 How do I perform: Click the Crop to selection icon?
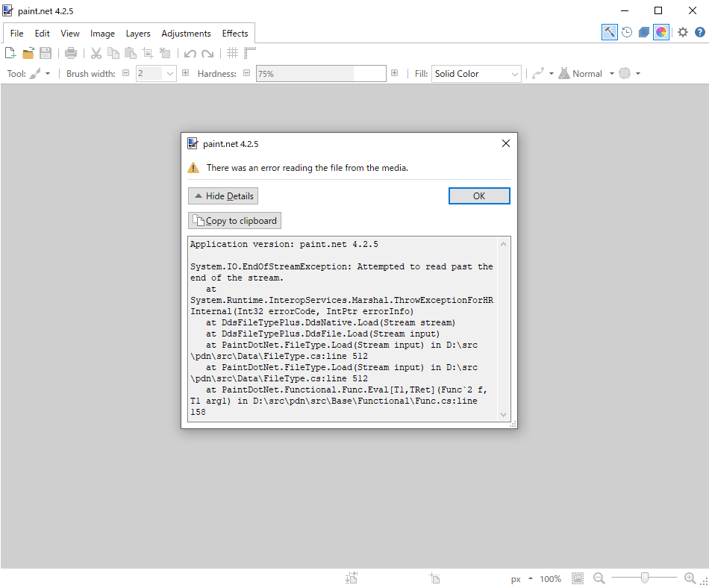click(148, 53)
